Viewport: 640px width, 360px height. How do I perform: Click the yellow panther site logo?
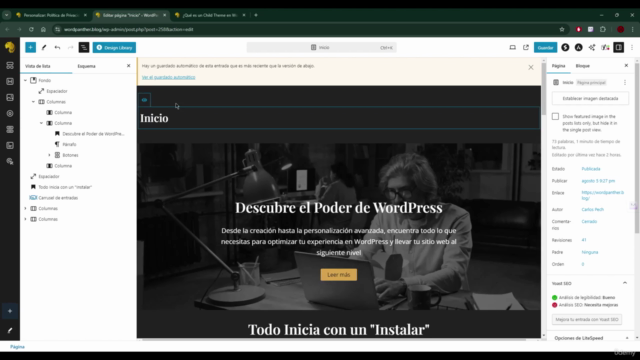point(10,47)
